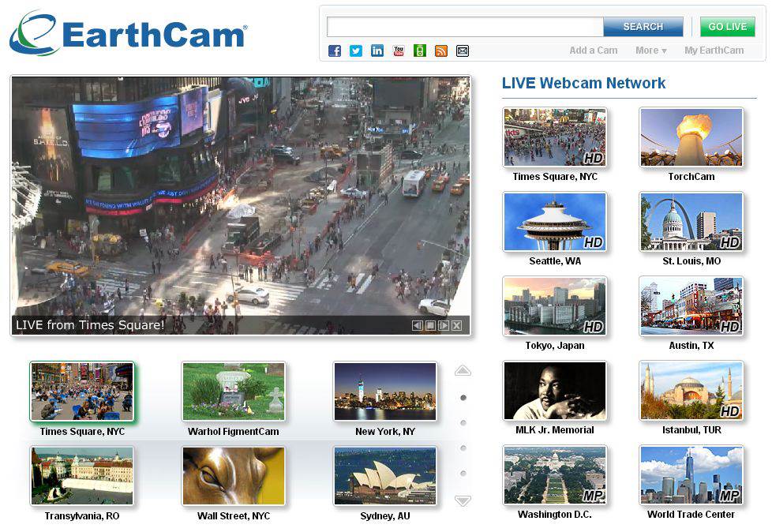This screenshot has width=772, height=532.
Task: Open the Wall Street bull thumbnail
Action: (x=234, y=476)
